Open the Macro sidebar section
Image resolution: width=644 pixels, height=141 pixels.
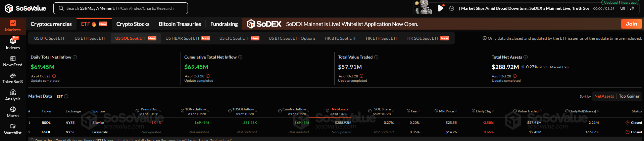coord(13,112)
